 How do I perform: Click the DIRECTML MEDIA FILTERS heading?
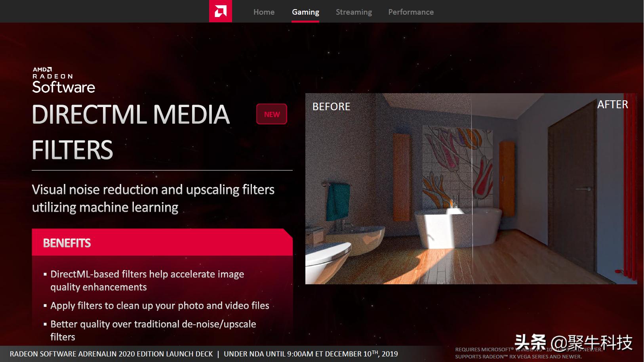pyautogui.click(x=131, y=132)
